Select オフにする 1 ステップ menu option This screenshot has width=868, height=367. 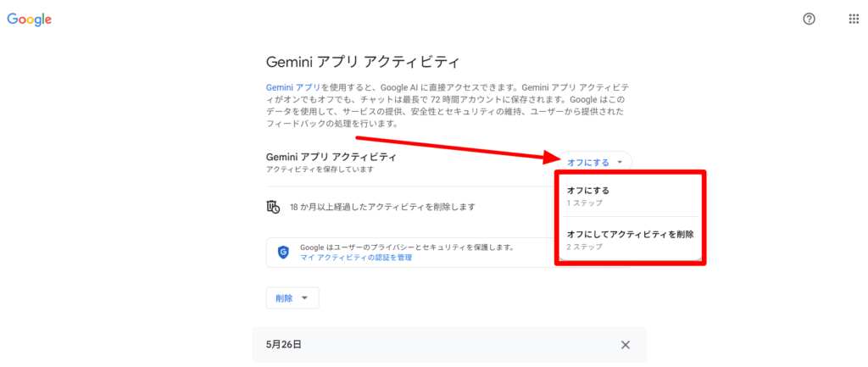pyautogui.click(x=630, y=196)
